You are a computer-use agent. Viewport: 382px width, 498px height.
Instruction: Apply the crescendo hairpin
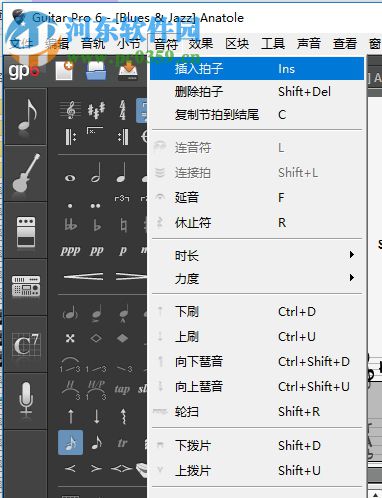(x=83, y=277)
